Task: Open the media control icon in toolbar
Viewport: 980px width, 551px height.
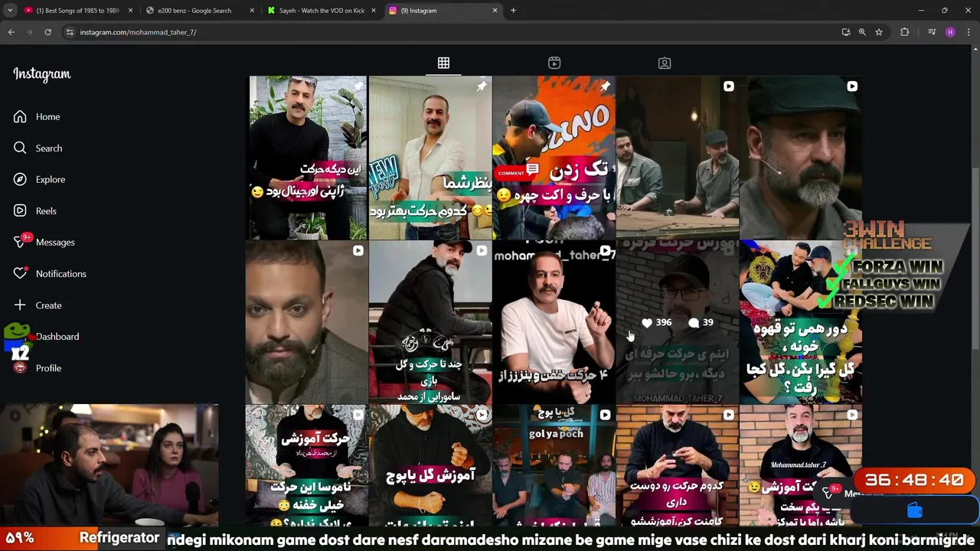Action: 932,32
